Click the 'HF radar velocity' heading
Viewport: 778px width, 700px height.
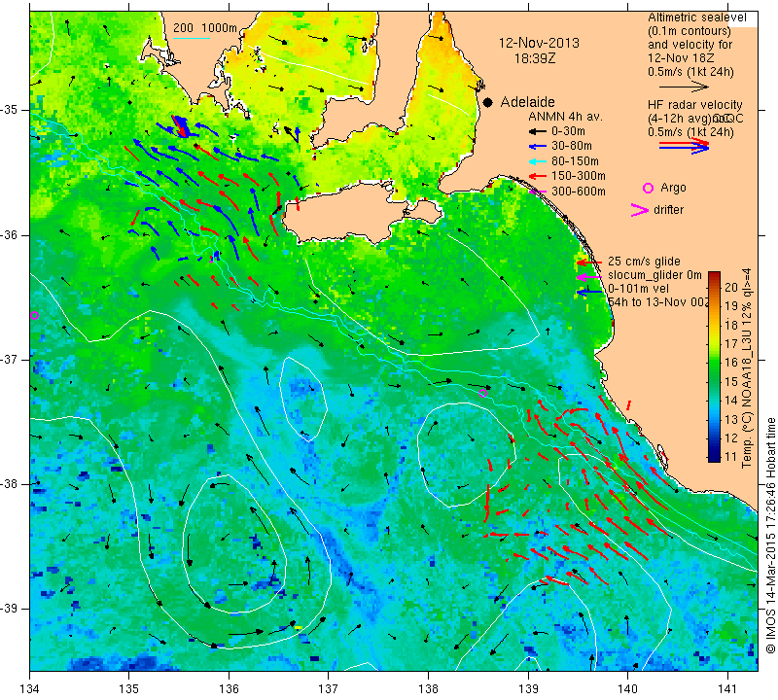coord(695,105)
